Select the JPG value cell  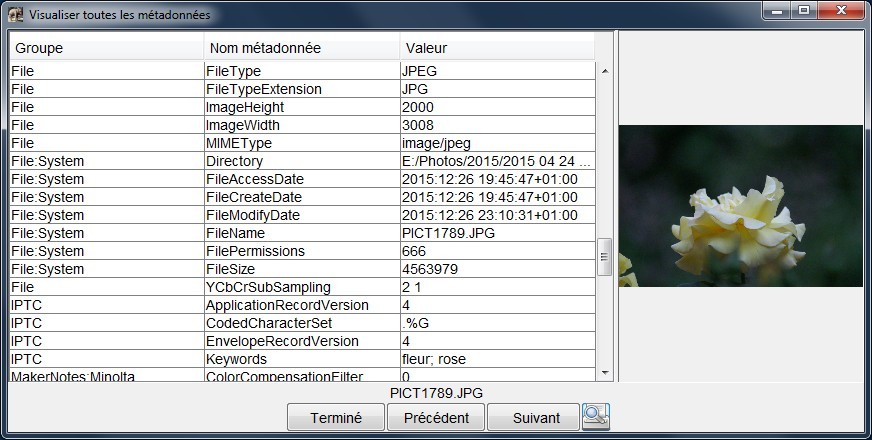click(x=498, y=89)
